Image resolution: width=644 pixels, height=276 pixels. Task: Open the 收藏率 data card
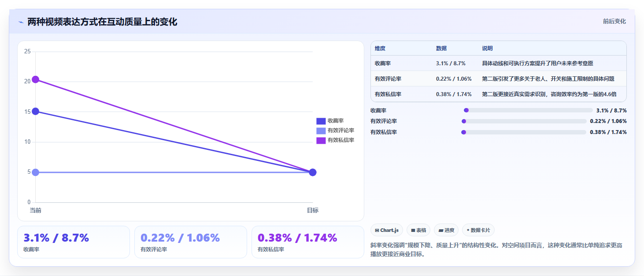point(74,242)
